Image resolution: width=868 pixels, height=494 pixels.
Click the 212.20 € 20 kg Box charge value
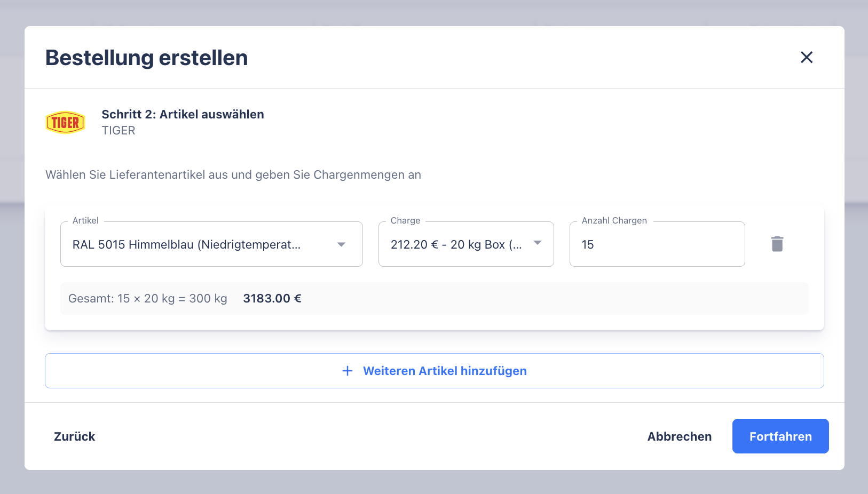pyautogui.click(x=456, y=244)
